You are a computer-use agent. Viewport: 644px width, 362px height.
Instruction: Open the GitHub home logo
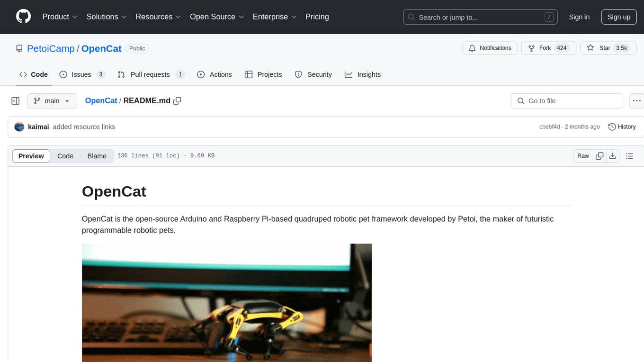pos(24,17)
